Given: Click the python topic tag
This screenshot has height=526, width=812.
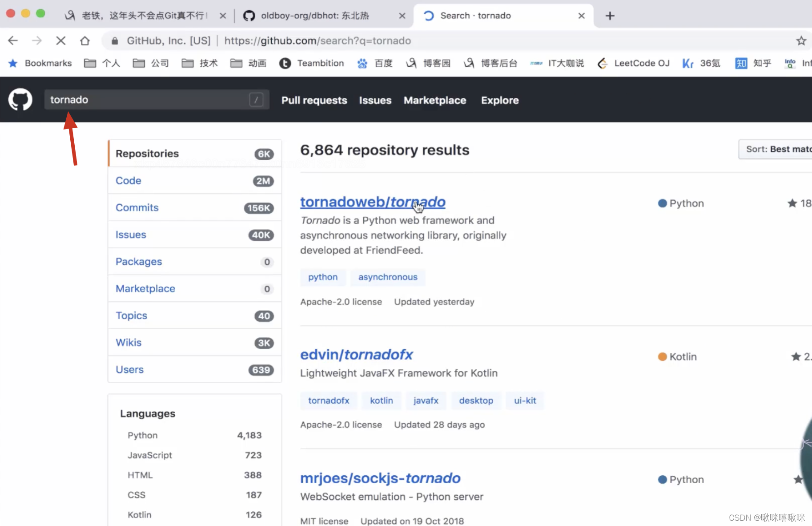Looking at the screenshot, I should click(323, 277).
